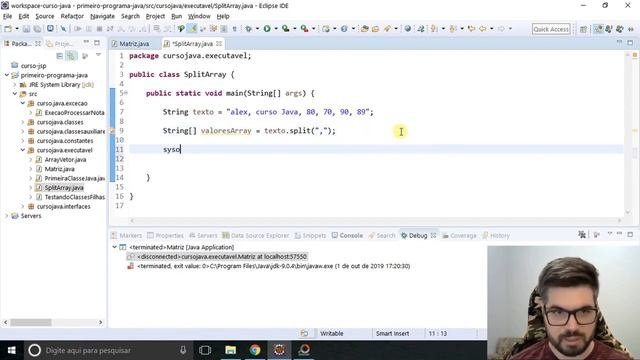
Task: Click the Eclipse taskbar icon
Action: coord(280,350)
